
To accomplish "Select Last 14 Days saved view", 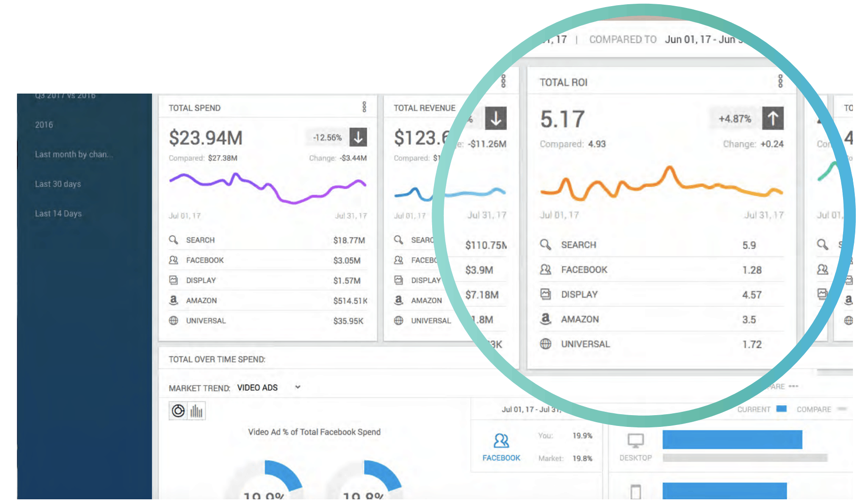I will click(58, 213).
